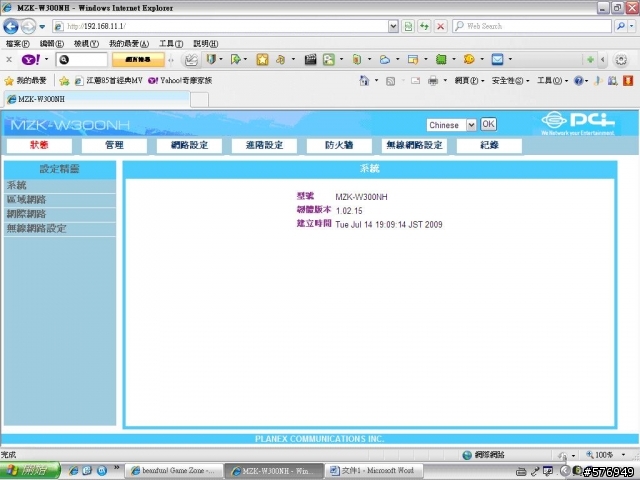Click the blue help question mark icon
The image size is (640, 480).
point(578,81)
